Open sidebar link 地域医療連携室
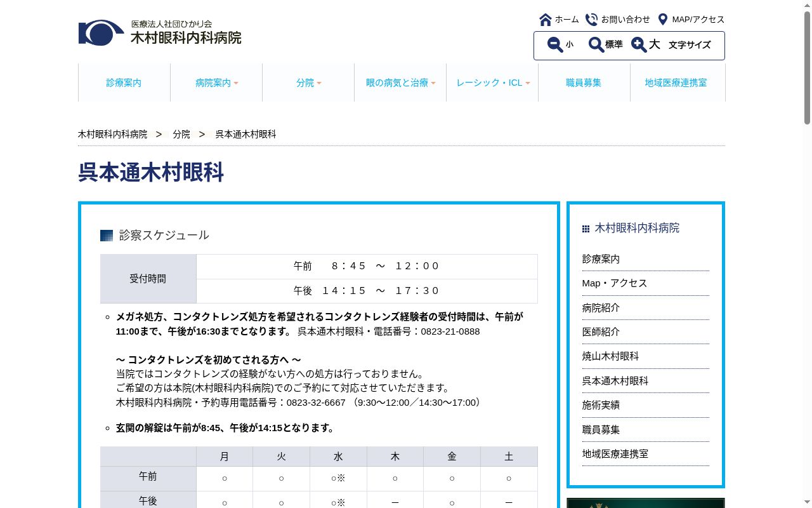This screenshot has height=508, width=812. 615,454
